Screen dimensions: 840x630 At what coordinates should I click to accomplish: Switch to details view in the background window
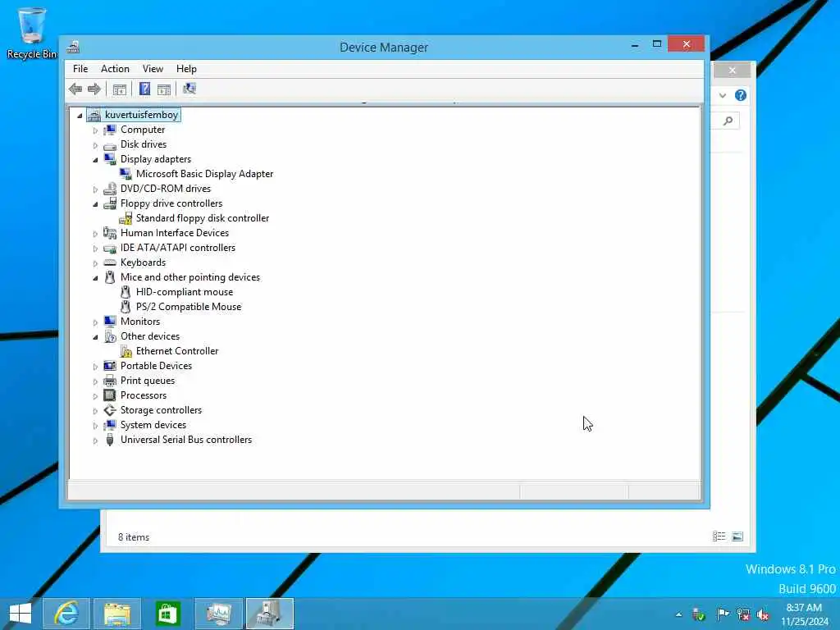pyautogui.click(x=719, y=536)
